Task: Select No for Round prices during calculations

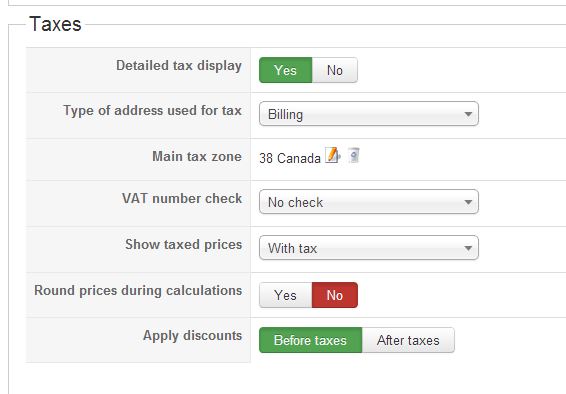Action: (x=335, y=295)
